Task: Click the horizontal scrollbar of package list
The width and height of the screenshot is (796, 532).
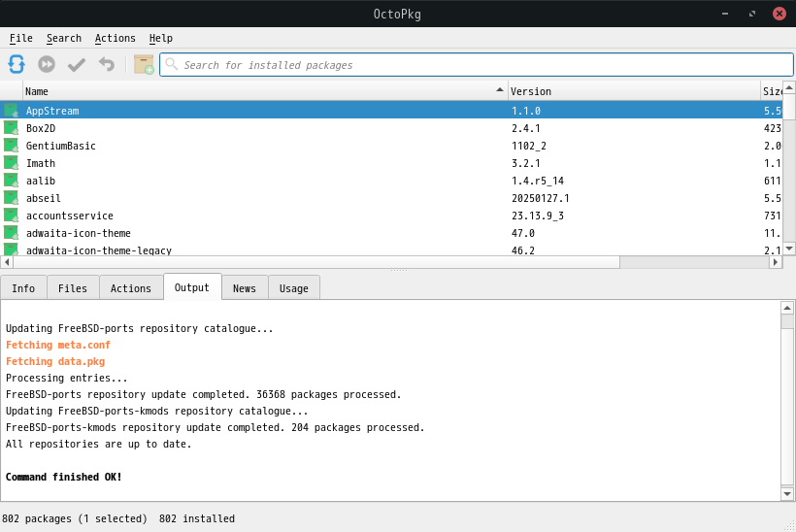Action: (311, 262)
